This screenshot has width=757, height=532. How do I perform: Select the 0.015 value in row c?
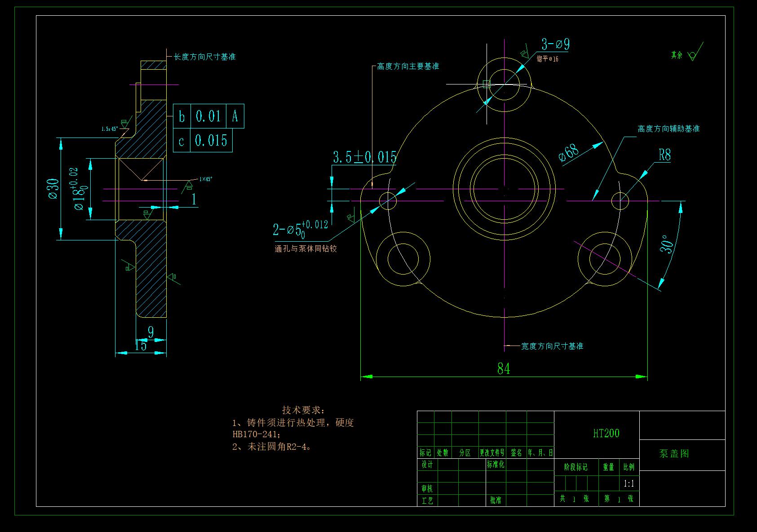[x=211, y=141]
